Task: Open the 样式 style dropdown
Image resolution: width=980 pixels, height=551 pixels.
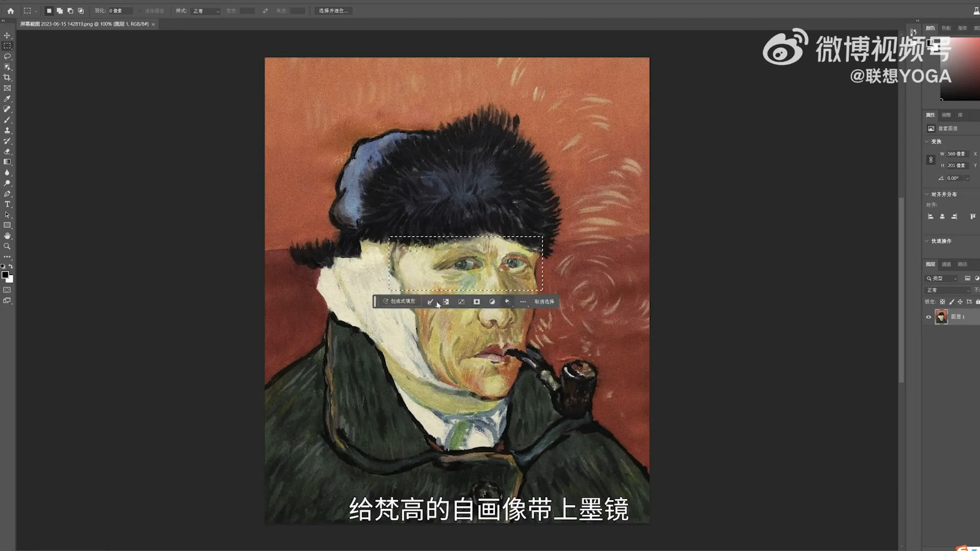Action: point(206,11)
